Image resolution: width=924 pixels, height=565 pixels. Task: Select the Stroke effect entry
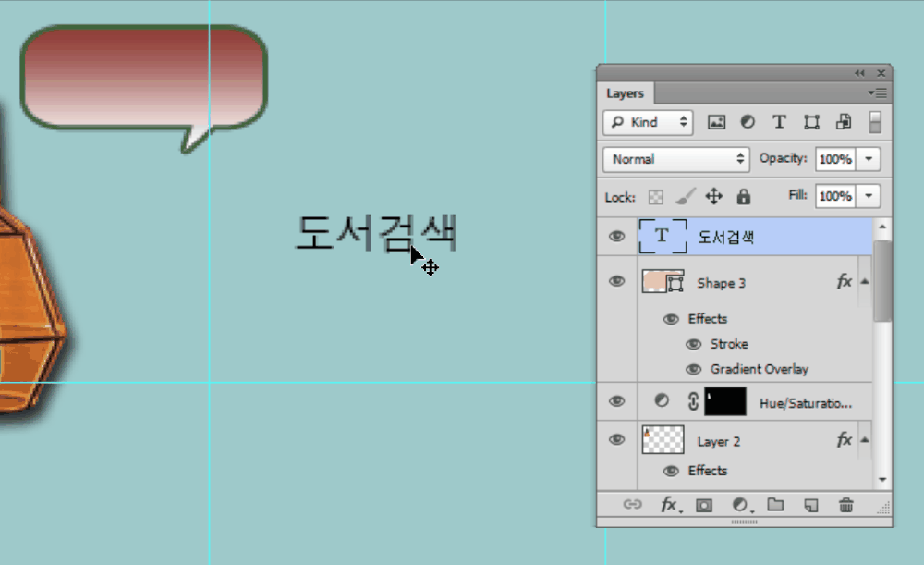pos(729,344)
